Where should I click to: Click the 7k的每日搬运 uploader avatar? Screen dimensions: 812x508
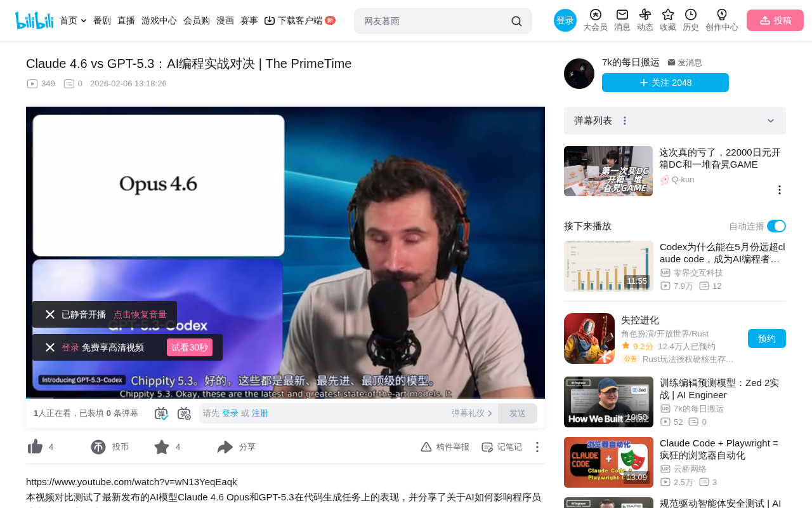click(x=579, y=74)
